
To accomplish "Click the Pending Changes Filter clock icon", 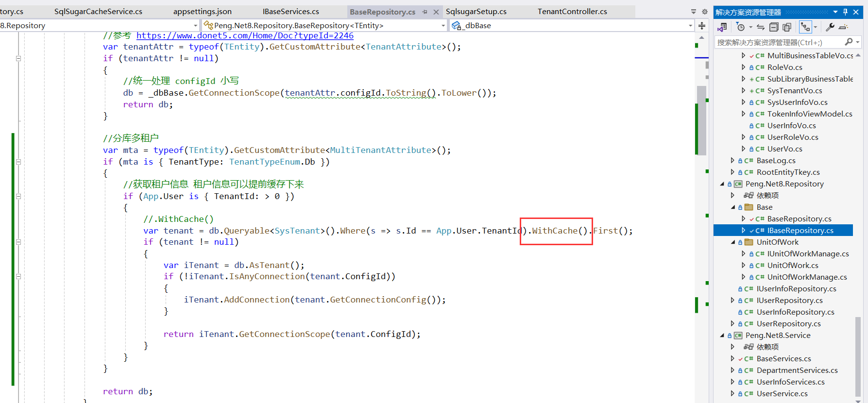I will pos(740,27).
